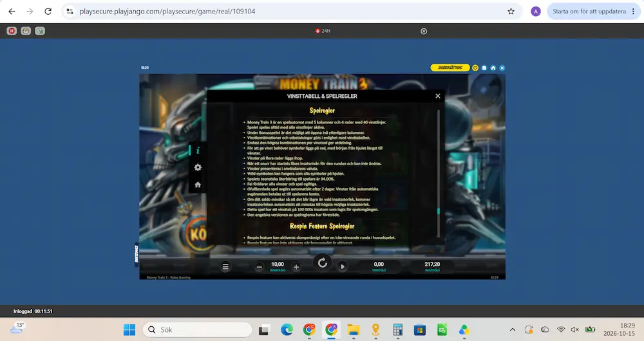Open the info tab in game sidebar
Image resolution: width=644 pixels, height=341 pixels.
(198, 150)
